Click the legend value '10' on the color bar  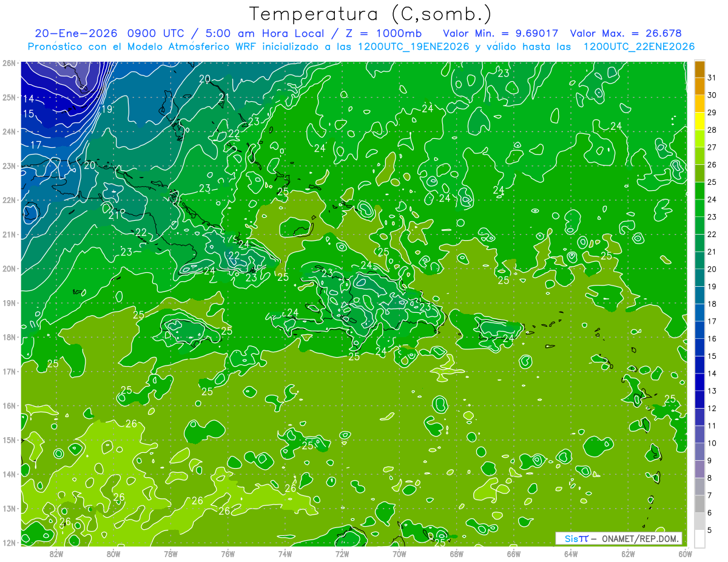point(712,443)
